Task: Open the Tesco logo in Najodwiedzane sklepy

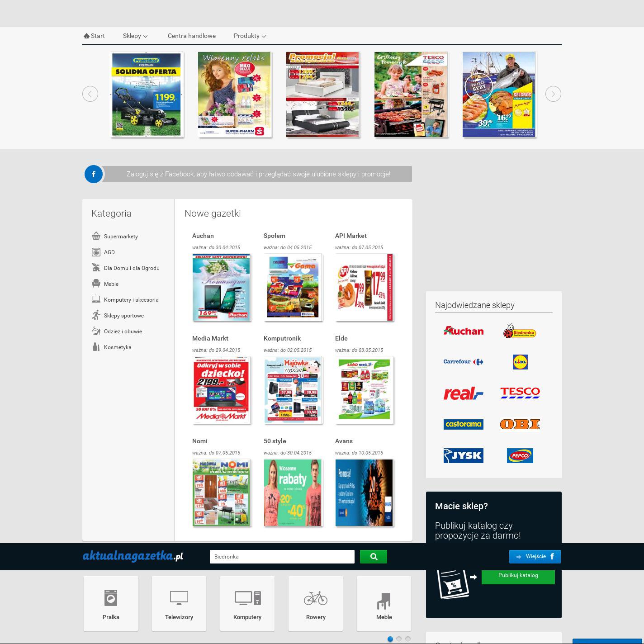Action: pos(520,393)
